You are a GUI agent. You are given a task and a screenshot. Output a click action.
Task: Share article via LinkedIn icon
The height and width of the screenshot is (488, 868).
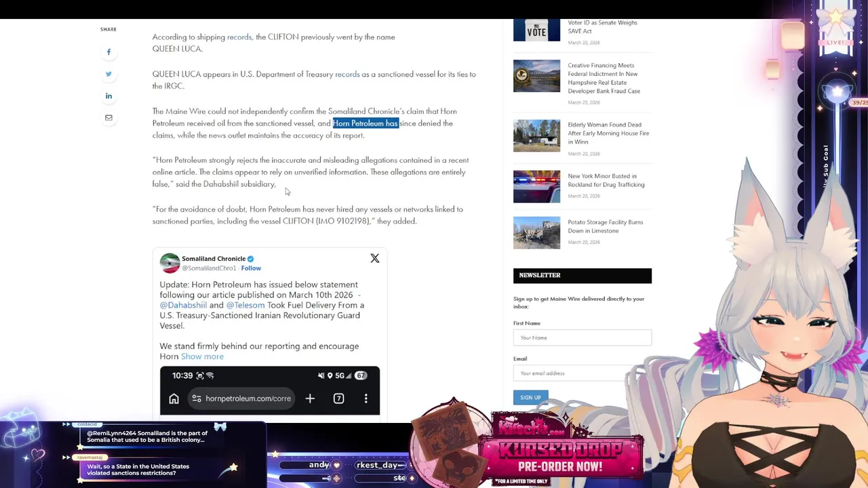pyautogui.click(x=108, y=96)
